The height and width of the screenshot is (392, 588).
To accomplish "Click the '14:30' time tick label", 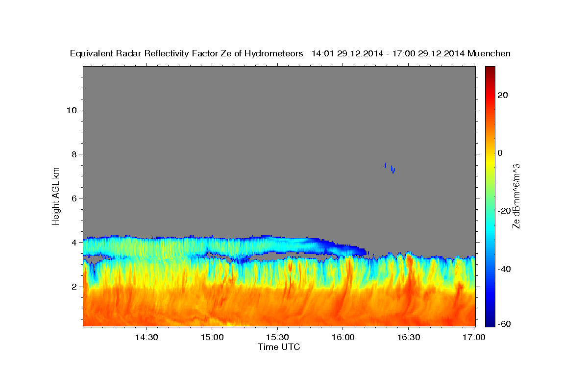I will (x=147, y=337).
